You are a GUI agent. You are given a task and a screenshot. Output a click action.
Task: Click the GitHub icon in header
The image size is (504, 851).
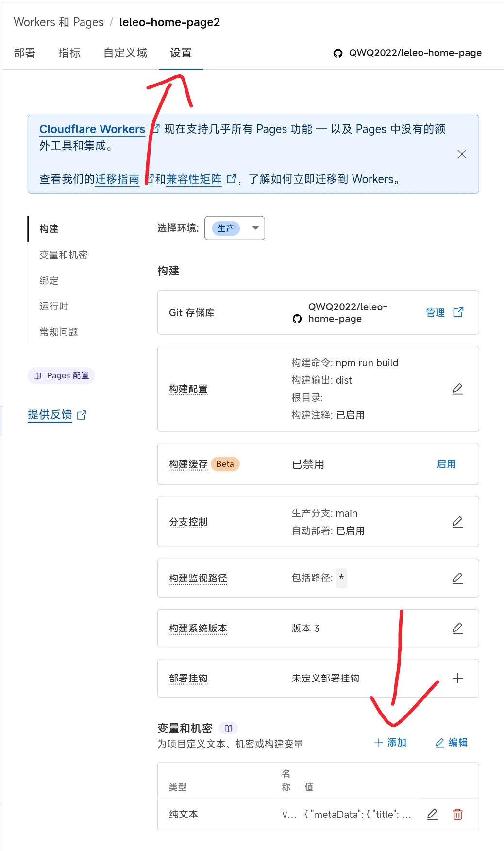338,53
